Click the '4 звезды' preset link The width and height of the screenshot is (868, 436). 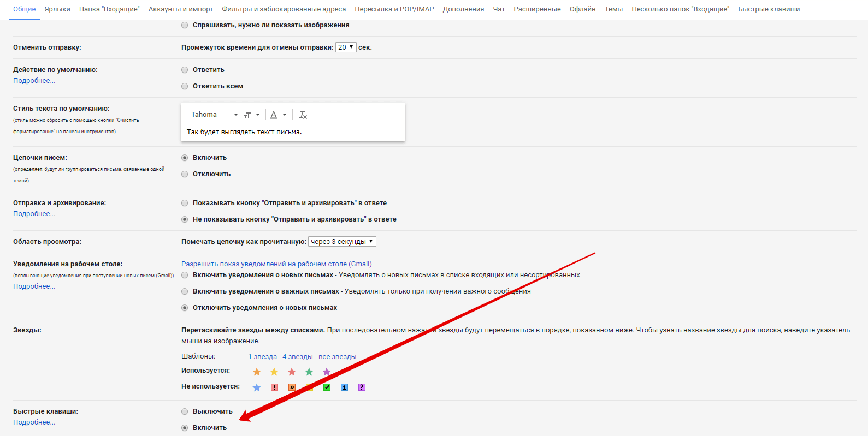pos(298,357)
